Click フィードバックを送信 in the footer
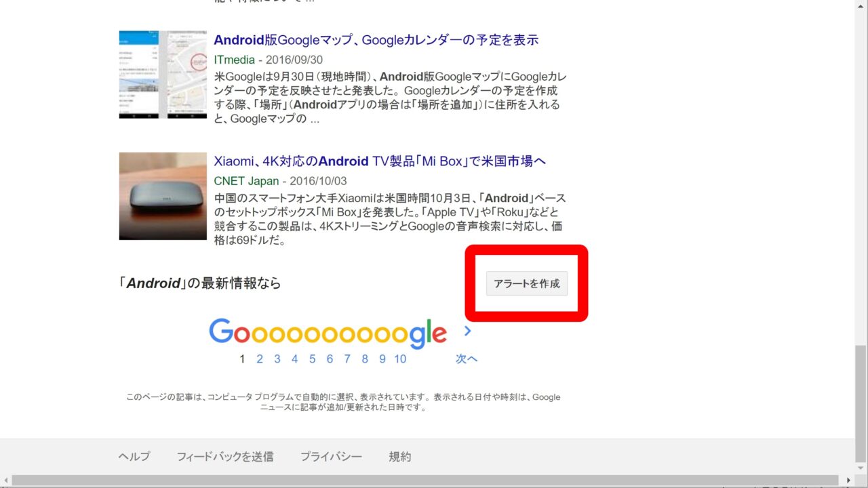The height and width of the screenshot is (488, 868). (225, 457)
